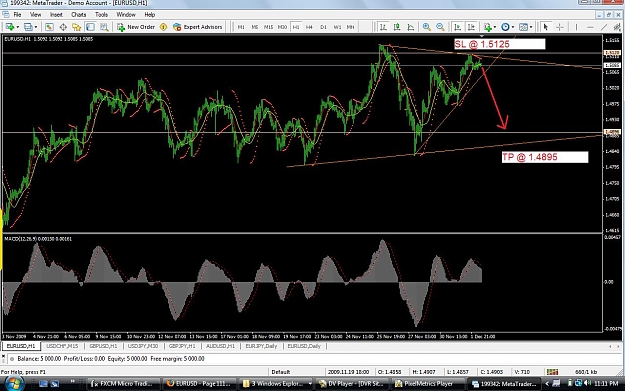Switch to the USDCHF,M15 chart tab

point(62,346)
